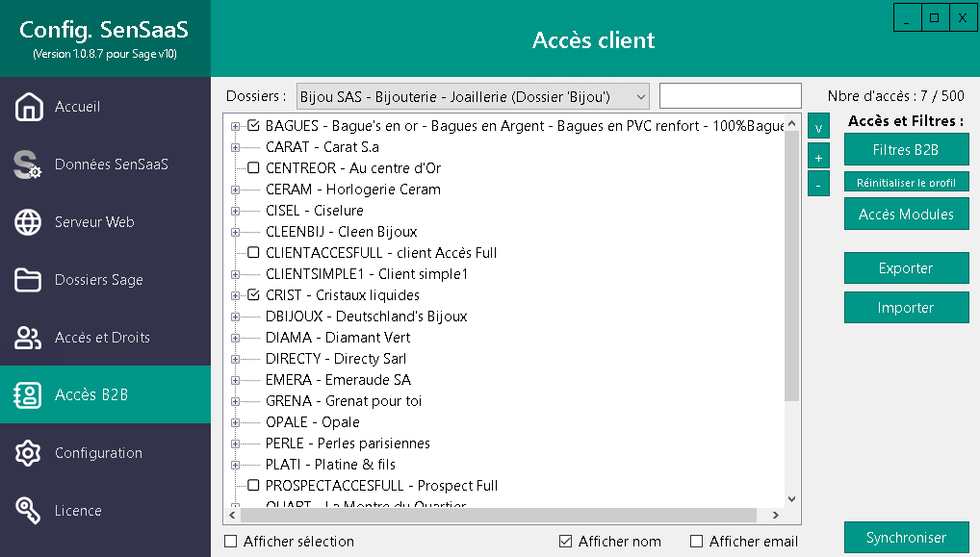Maximize the Config. SenSaaS window

[x=935, y=17]
